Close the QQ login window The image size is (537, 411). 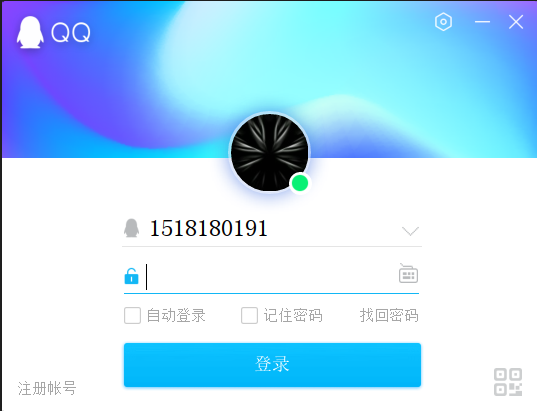[x=516, y=22]
